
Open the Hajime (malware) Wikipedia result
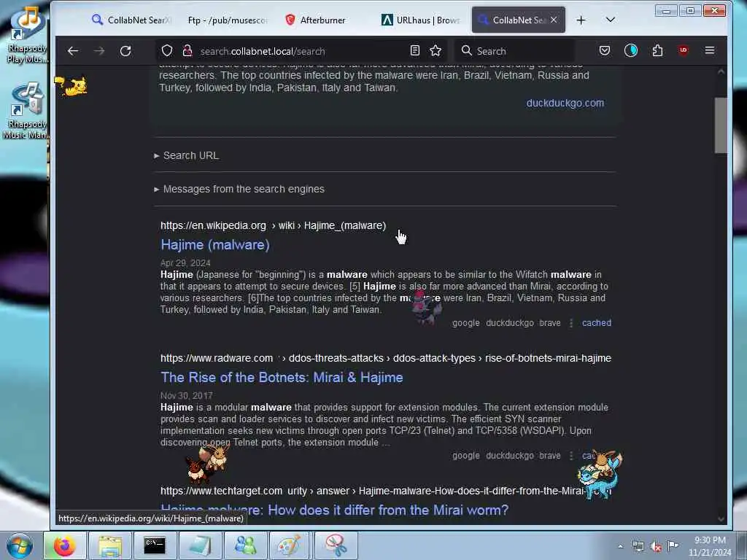pos(215,245)
